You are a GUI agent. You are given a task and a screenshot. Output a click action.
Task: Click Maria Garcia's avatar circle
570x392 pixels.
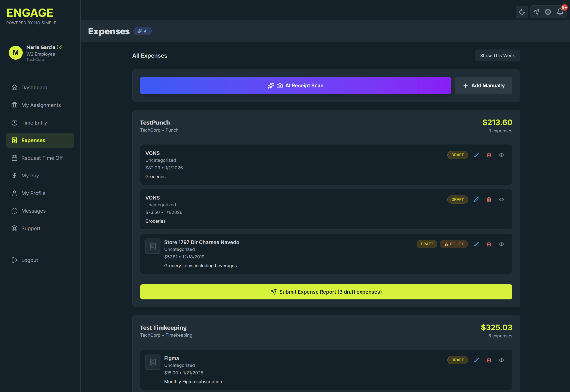(x=16, y=53)
